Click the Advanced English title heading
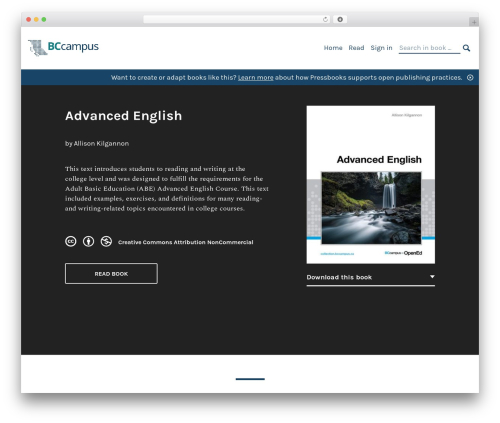 pos(123,116)
